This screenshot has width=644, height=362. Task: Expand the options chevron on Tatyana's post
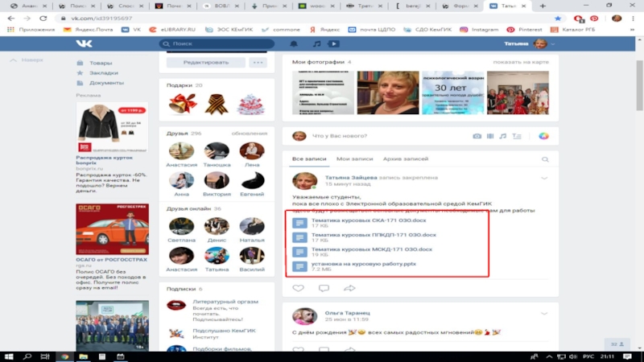543,178
